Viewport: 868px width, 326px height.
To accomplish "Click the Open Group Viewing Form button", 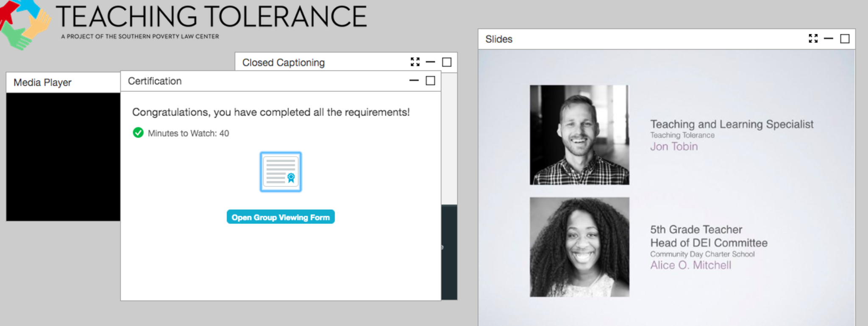I will (x=281, y=217).
